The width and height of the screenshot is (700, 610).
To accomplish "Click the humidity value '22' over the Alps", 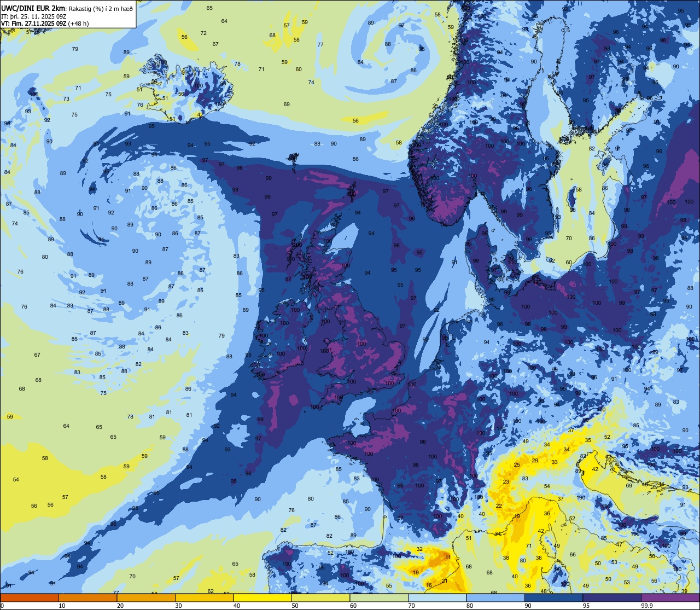I will click(x=499, y=506).
